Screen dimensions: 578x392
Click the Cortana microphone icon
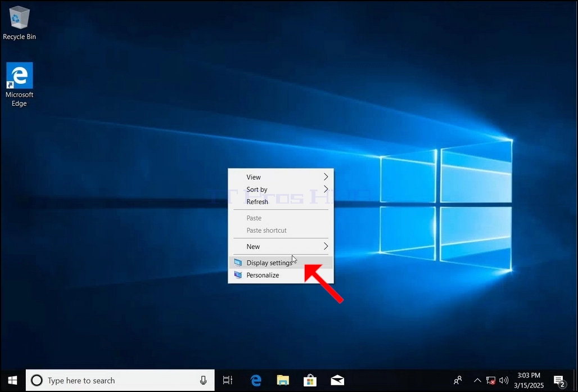[x=203, y=380]
